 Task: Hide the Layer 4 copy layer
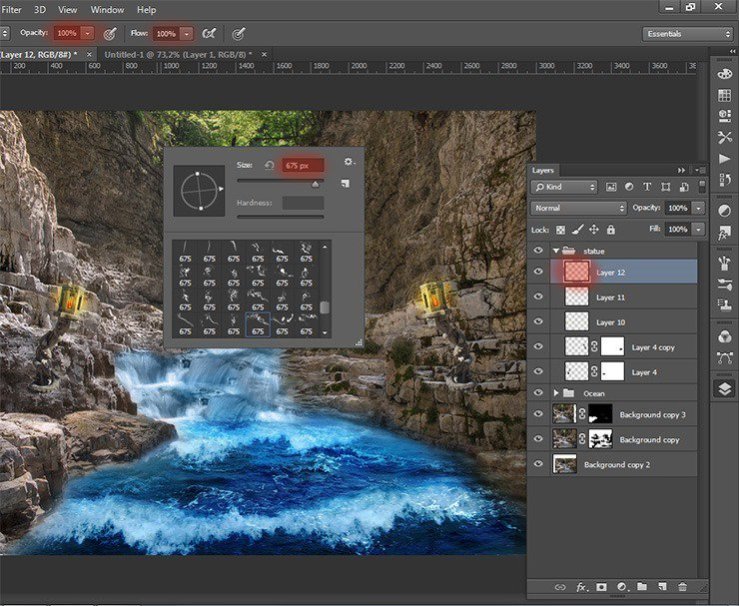click(x=539, y=347)
